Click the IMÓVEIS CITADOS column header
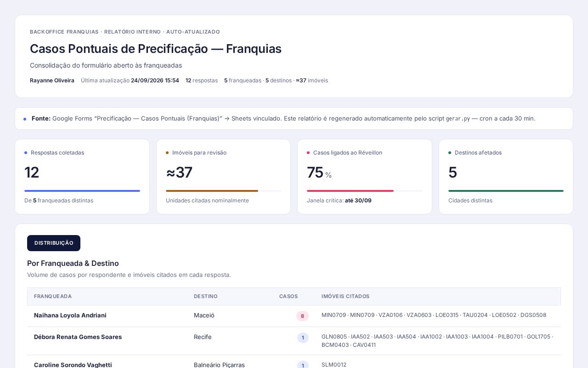 coord(345,296)
